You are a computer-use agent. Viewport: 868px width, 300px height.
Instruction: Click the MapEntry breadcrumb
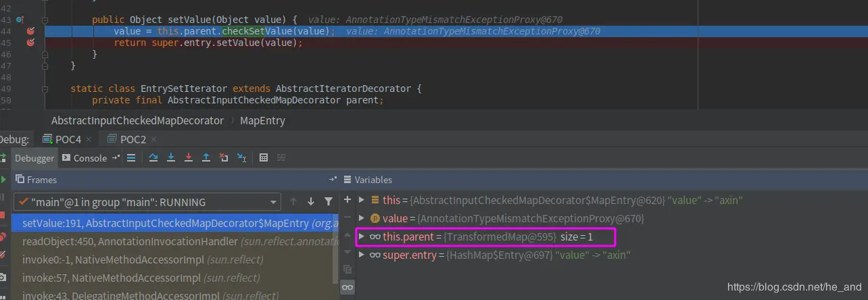[x=262, y=120]
